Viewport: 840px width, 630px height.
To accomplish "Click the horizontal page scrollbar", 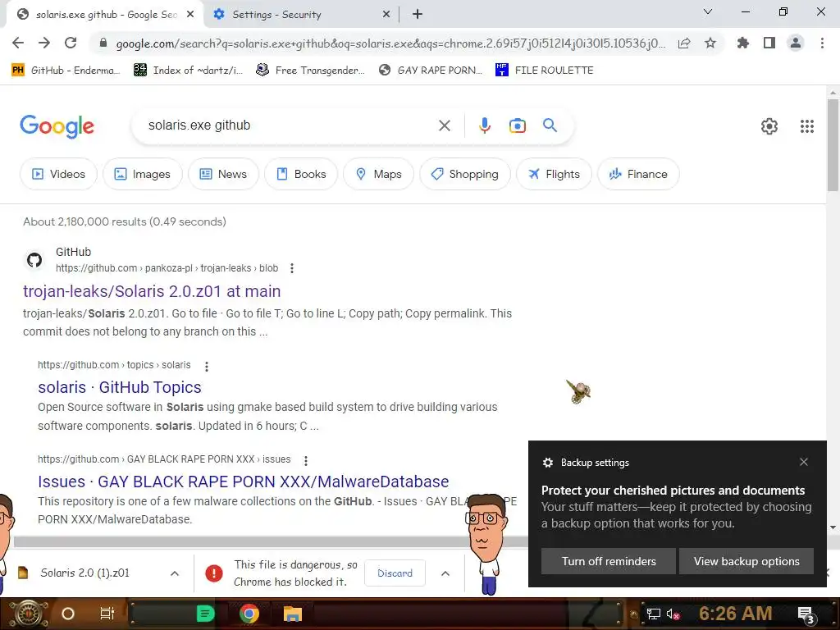I will 271,541.
